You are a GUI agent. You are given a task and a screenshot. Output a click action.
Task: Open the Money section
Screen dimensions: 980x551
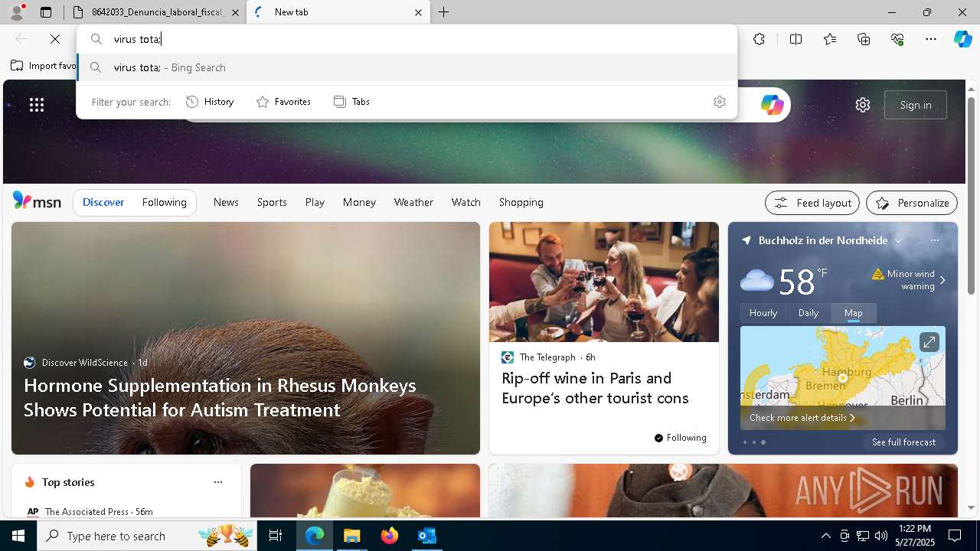359,202
